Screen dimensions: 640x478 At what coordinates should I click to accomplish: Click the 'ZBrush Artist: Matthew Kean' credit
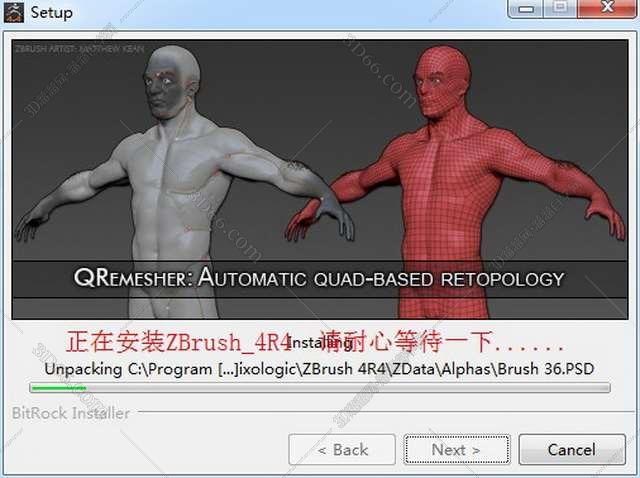point(80,49)
